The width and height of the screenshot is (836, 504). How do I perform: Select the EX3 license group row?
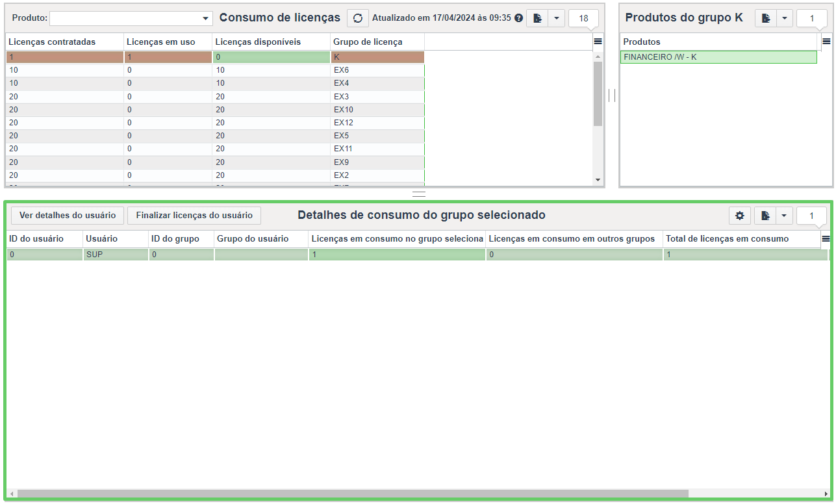tap(215, 97)
